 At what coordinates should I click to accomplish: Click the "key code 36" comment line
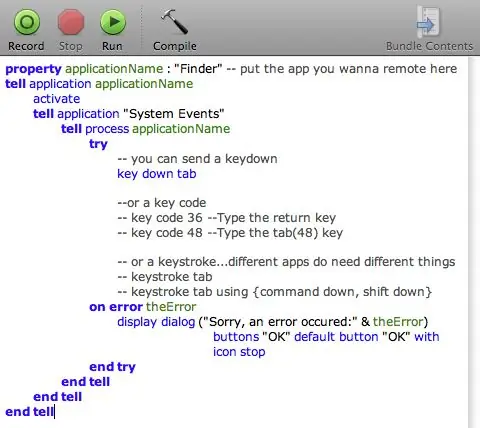point(227,218)
